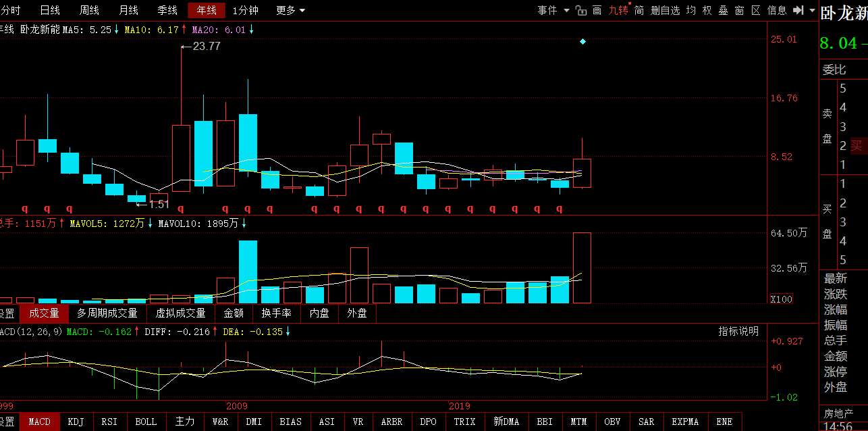The height and width of the screenshot is (431, 868).
Task: Switch to 简 simplified view
Action: coord(639,10)
